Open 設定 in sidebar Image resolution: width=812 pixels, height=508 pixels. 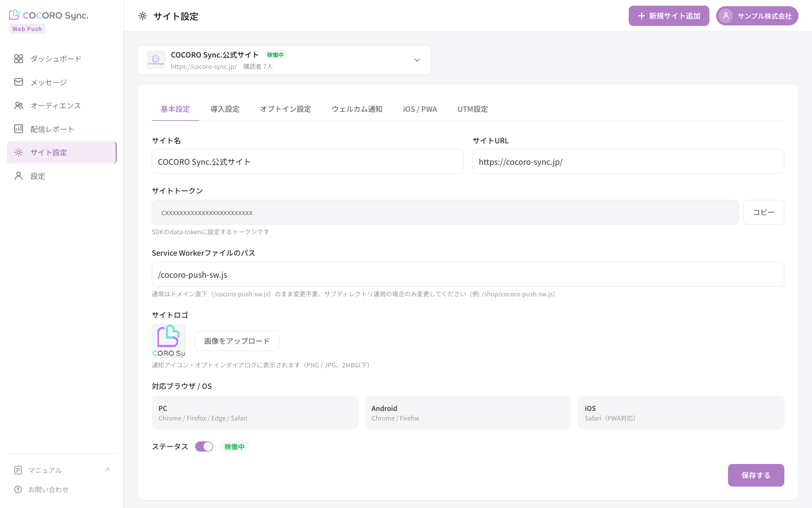pos(61,176)
